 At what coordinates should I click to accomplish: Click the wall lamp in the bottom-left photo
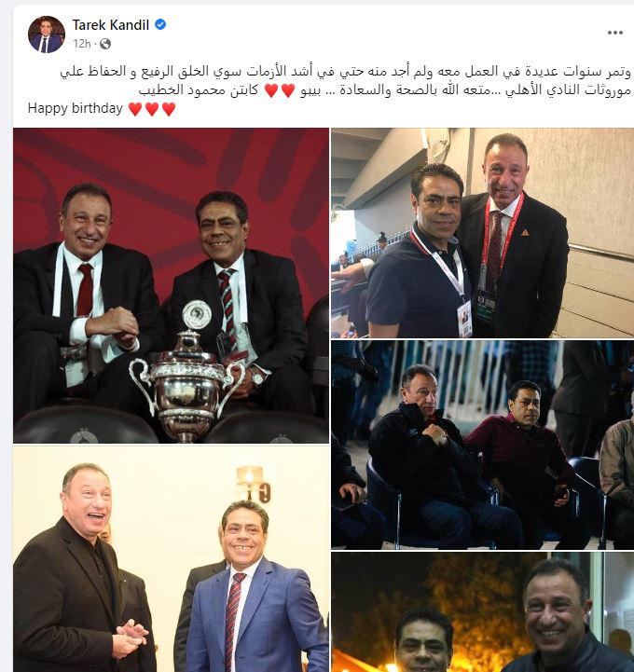pos(254,484)
